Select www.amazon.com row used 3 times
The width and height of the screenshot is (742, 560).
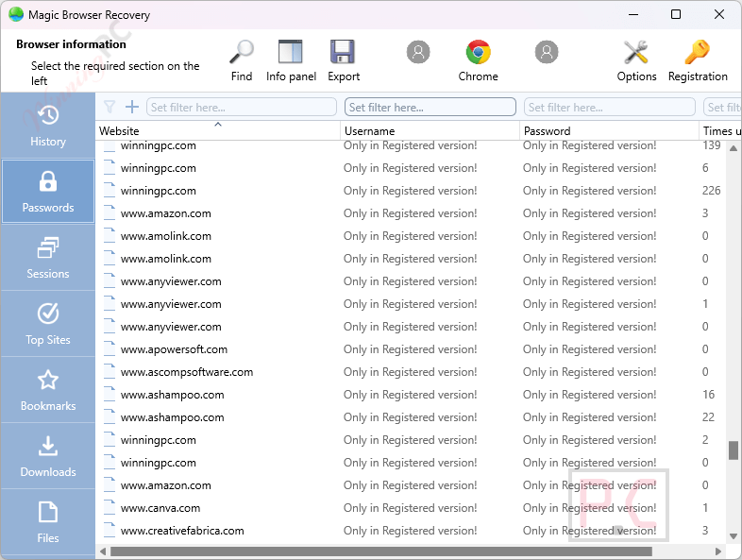tap(411, 213)
